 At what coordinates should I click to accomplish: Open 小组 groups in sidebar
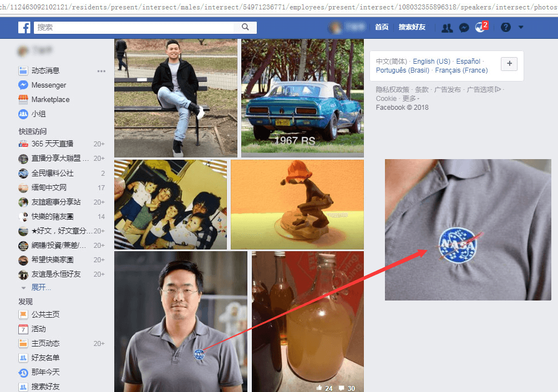tap(38, 114)
